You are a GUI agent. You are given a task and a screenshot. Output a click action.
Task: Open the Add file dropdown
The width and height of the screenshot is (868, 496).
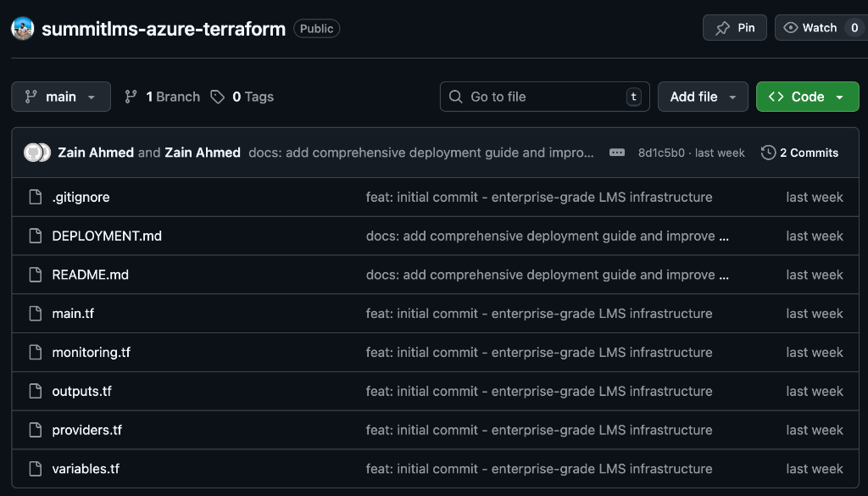(x=703, y=97)
